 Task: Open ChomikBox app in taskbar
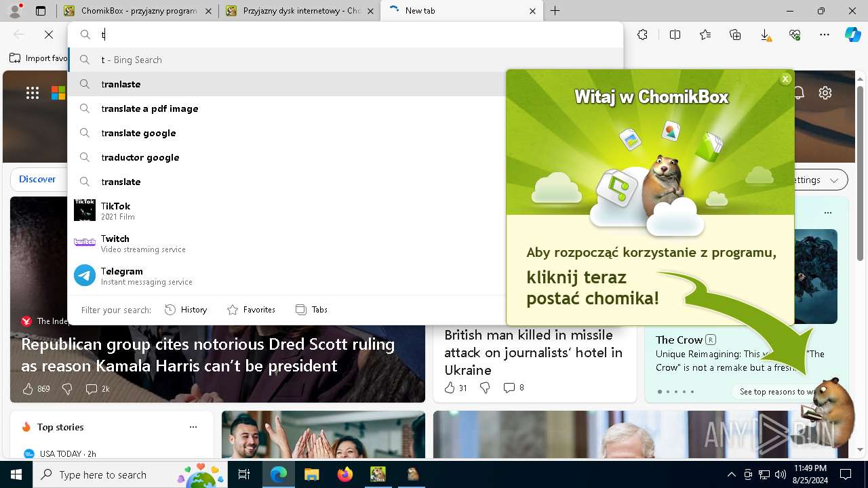point(378,474)
